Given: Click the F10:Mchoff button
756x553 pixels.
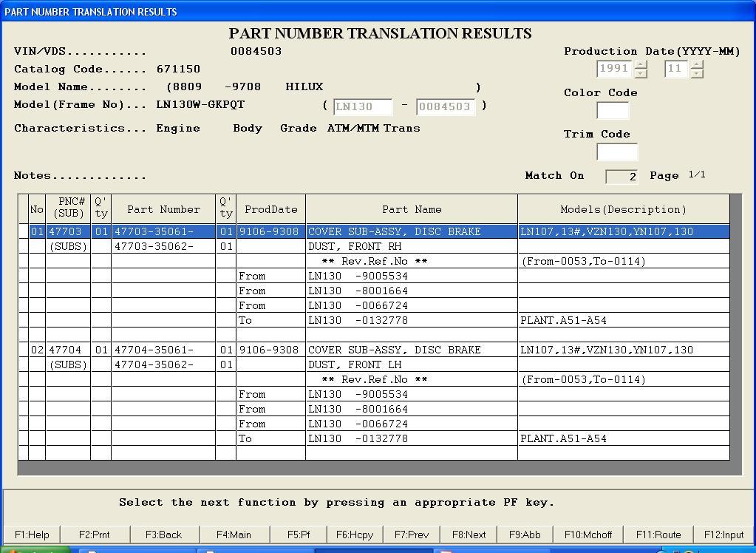Looking at the screenshot, I should [588, 535].
